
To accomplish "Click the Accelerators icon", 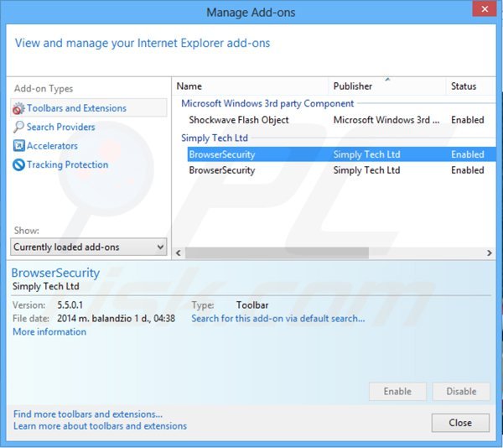I will pyautogui.click(x=18, y=146).
